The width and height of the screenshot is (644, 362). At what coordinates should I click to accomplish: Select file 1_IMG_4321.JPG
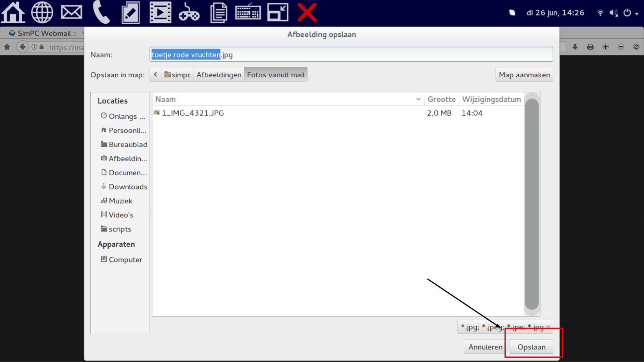pyautogui.click(x=338, y=113)
